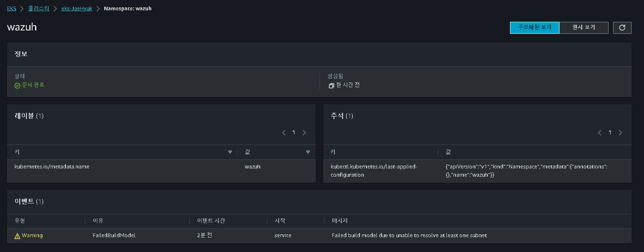The image size is (644, 252).
Task: Switch to 원시 보기 view
Action: click(x=584, y=28)
